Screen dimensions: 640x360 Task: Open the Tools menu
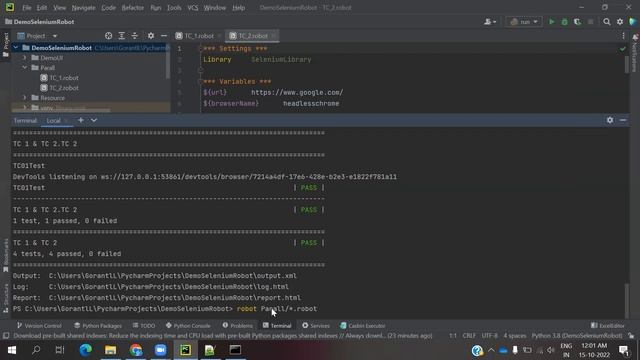tap(174, 8)
